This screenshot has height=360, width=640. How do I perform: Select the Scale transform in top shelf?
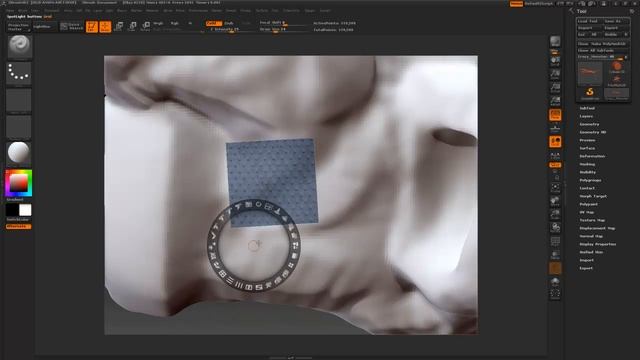click(x=132, y=27)
